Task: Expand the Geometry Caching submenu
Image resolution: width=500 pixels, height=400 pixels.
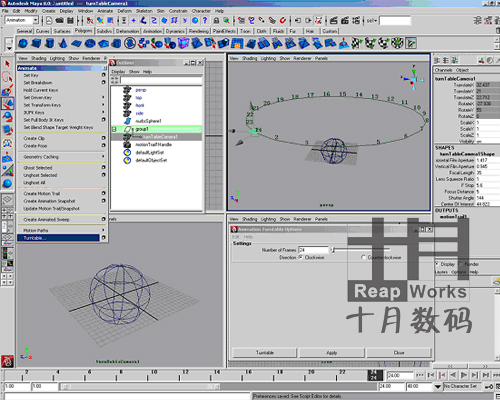Action: click(x=103, y=156)
